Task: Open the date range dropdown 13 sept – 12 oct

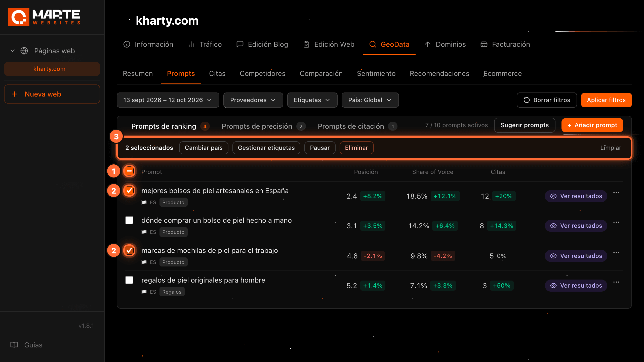Action: [x=168, y=100]
